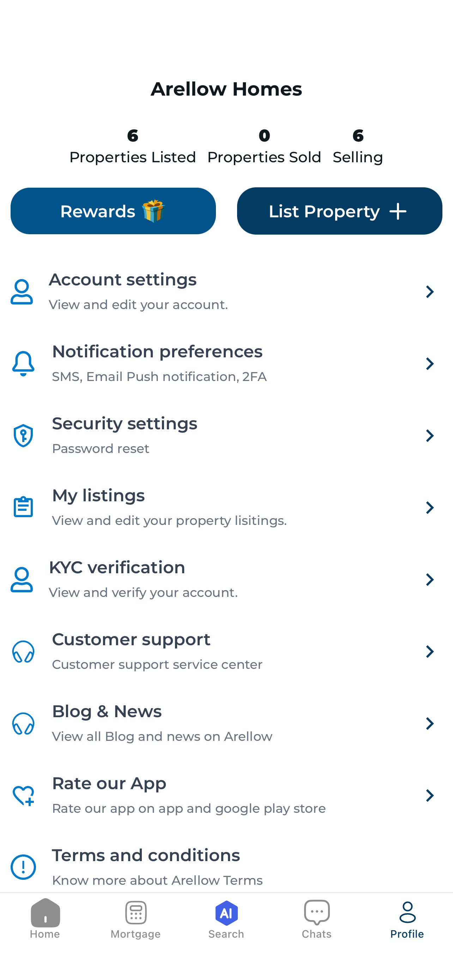Tap the Notification preferences bell icon

pos(23,364)
